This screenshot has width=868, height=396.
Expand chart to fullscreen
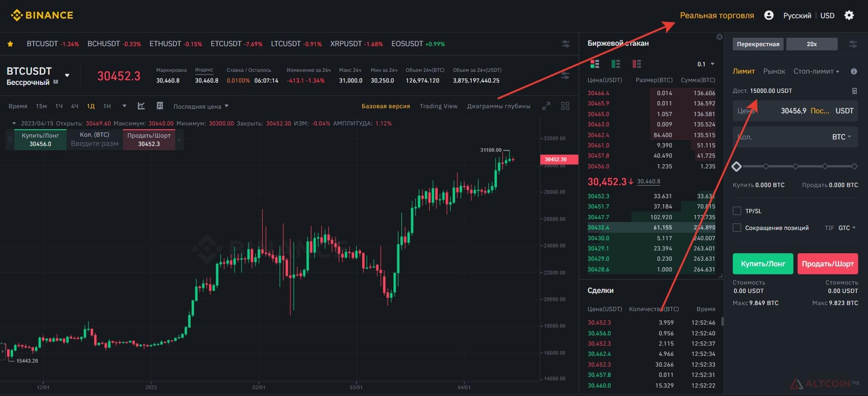[x=546, y=106]
